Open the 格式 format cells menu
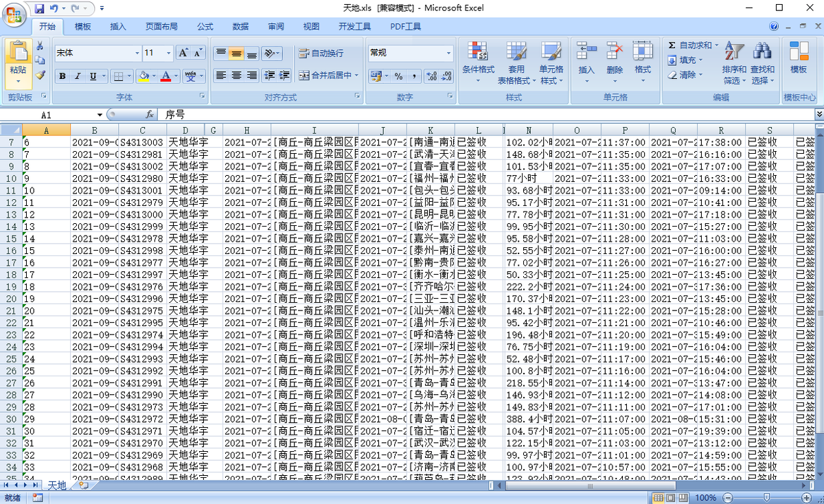The width and height of the screenshot is (824, 504). [x=643, y=62]
